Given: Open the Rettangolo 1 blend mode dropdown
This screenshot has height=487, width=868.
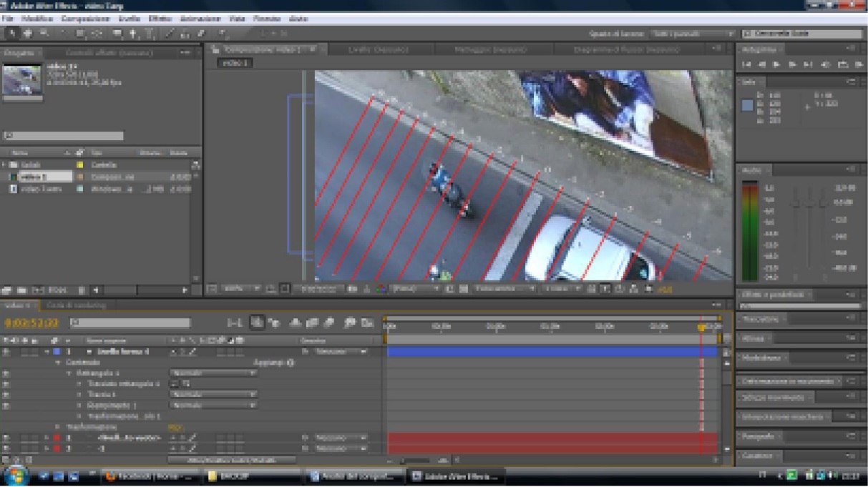Looking at the screenshot, I should click(x=213, y=373).
